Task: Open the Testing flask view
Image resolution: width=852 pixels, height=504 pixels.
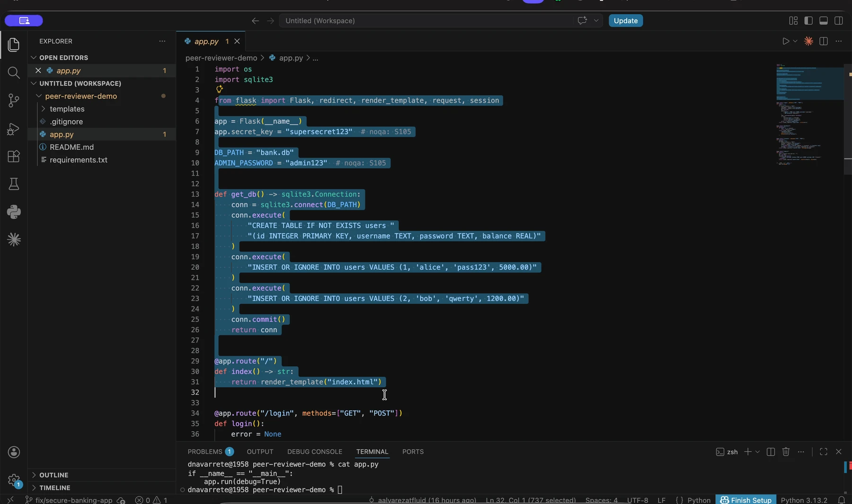Action: (14, 184)
